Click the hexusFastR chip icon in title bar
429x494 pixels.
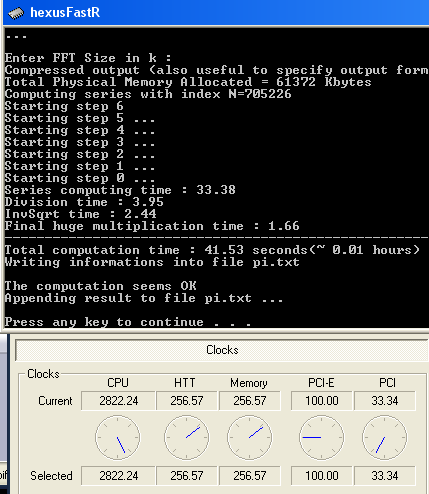coord(16,13)
